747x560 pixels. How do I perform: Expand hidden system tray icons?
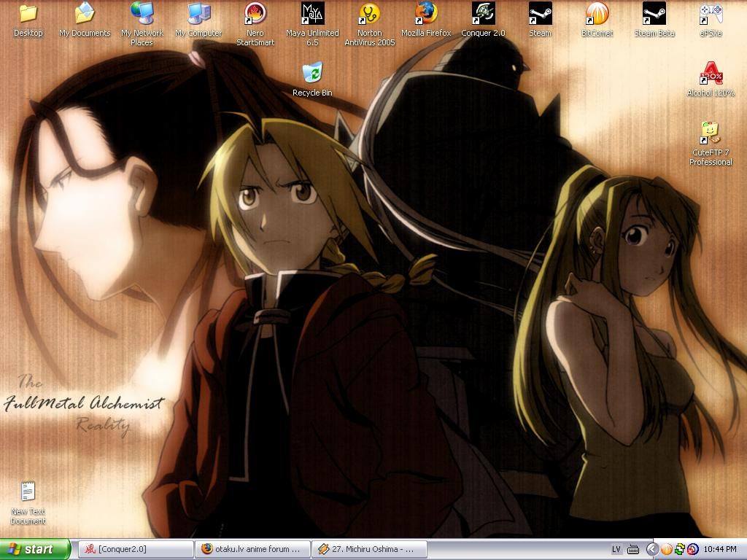(652, 550)
